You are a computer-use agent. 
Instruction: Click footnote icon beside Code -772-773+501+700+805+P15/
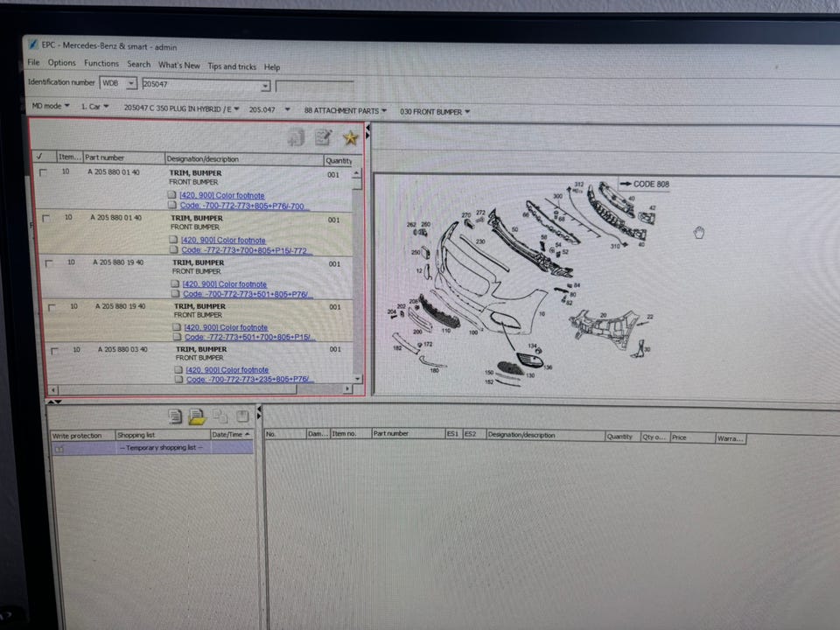[177, 337]
